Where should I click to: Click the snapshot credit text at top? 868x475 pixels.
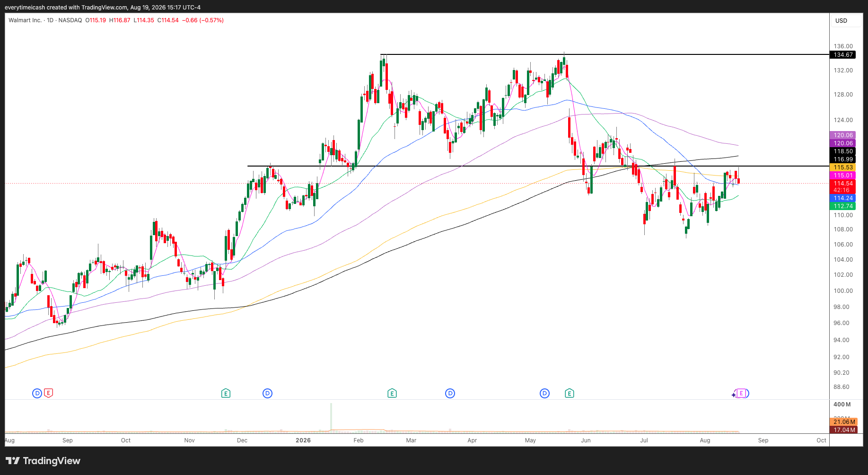[103, 7]
